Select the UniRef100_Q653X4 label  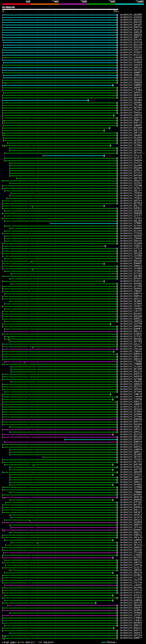pyautogui.click(x=131, y=201)
